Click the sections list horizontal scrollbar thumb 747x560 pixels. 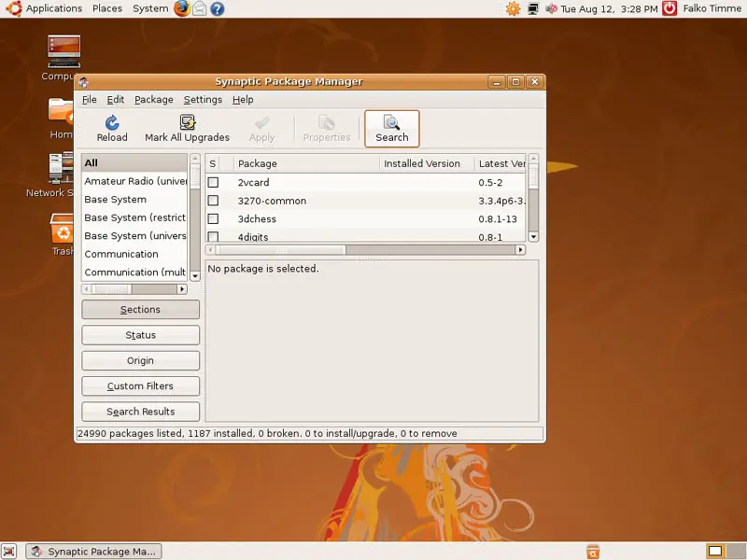(111, 289)
